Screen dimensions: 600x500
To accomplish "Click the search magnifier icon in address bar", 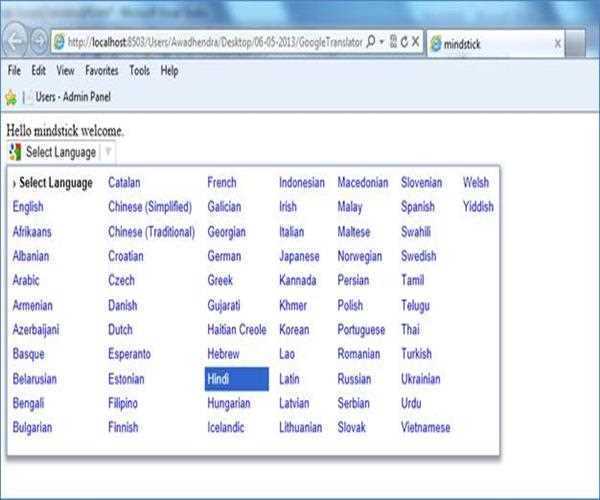I will pyautogui.click(x=371, y=42).
